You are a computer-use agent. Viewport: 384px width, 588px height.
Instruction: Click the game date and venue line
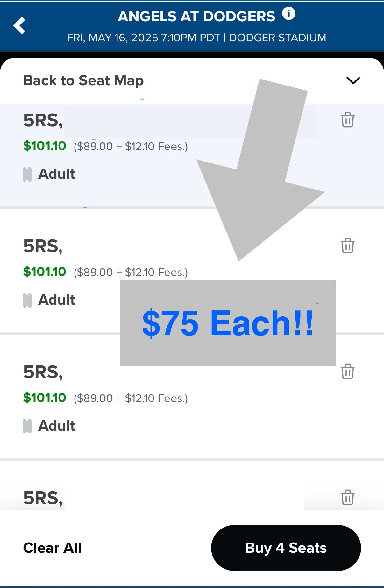[196, 38]
